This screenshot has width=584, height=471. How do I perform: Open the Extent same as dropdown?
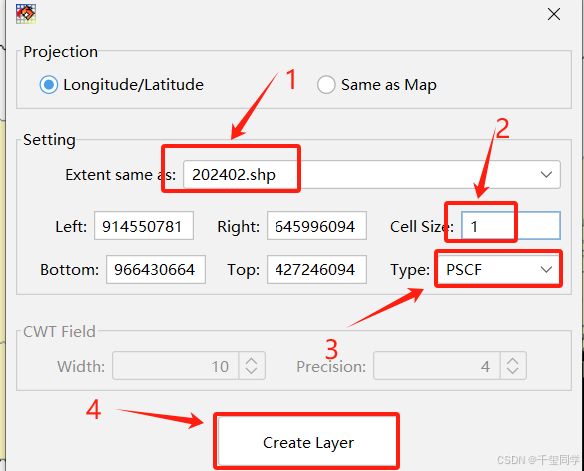tap(372, 175)
